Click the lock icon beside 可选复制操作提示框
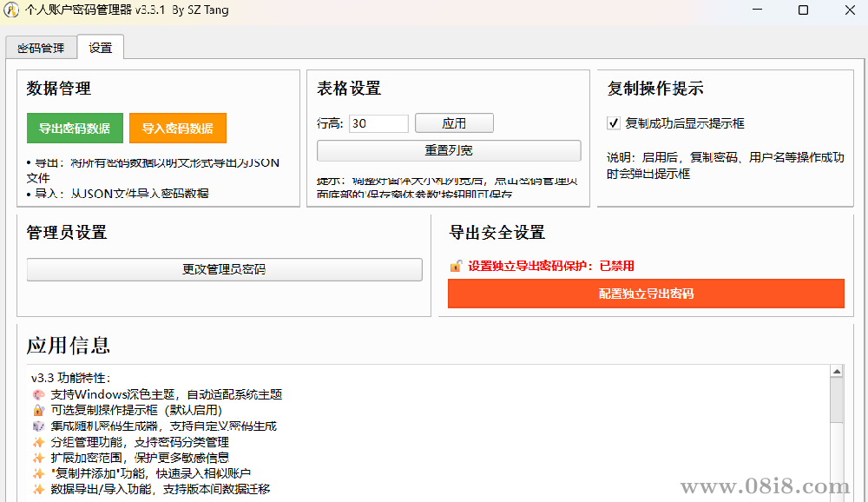Image resolution: width=868 pixels, height=502 pixels. 38,410
